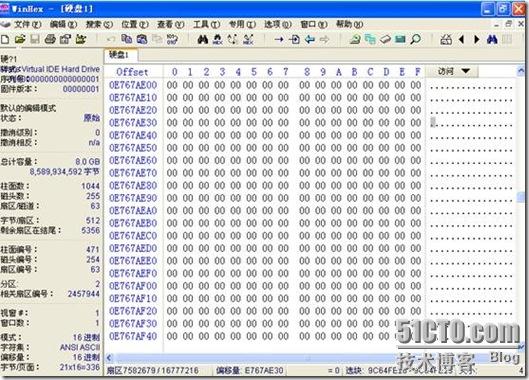Expand the 访问 access dropdown
Viewport: 529px width, 380px height.
tap(453, 71)
